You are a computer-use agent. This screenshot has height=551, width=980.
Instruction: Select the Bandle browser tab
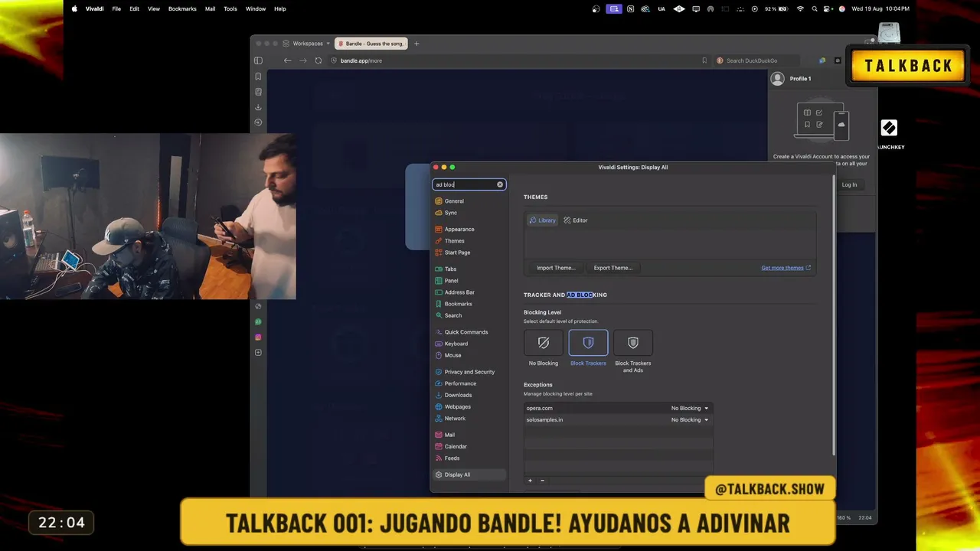[371, 44]
